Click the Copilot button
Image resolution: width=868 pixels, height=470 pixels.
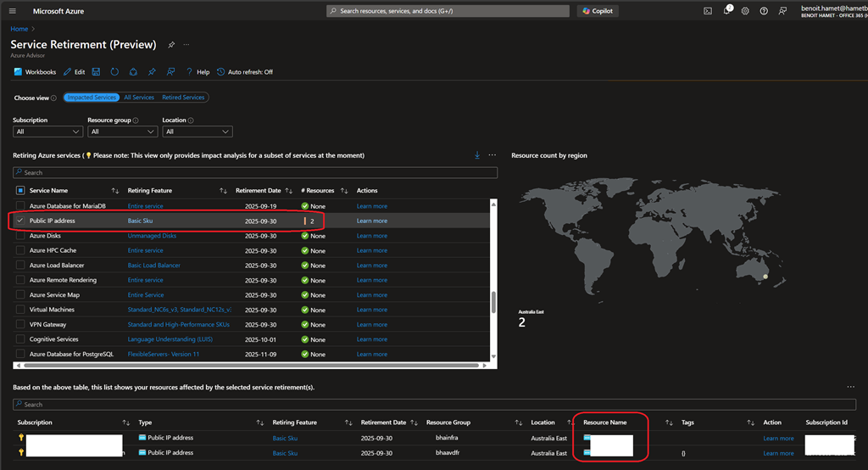click(x=597, y=11)
